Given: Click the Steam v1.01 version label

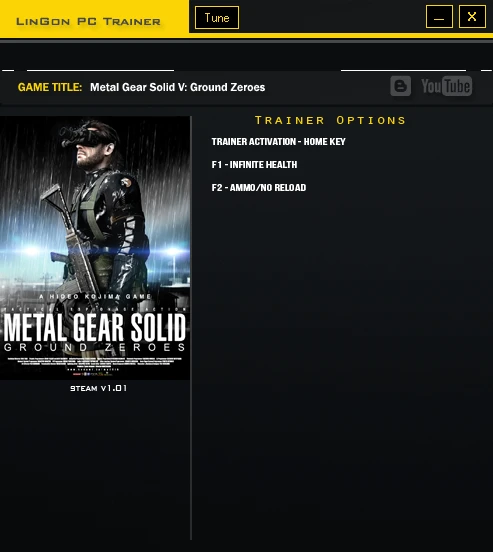Looking at the screenshot, I should [99, 388].
